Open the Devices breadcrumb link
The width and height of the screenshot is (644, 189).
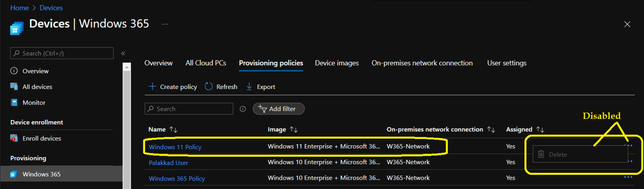coord(51,8)
